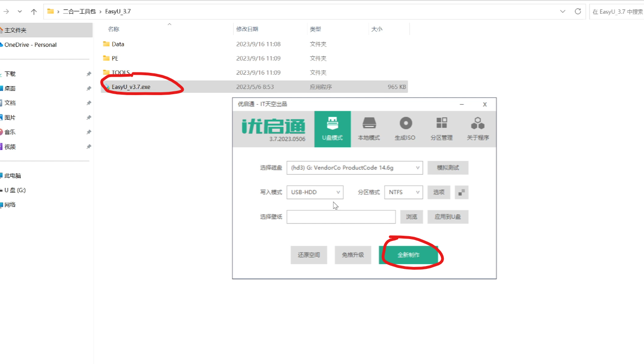This screenshot has height=364, width=644.
Task: Click 应用程序 type cell
Action: [321, 87]
